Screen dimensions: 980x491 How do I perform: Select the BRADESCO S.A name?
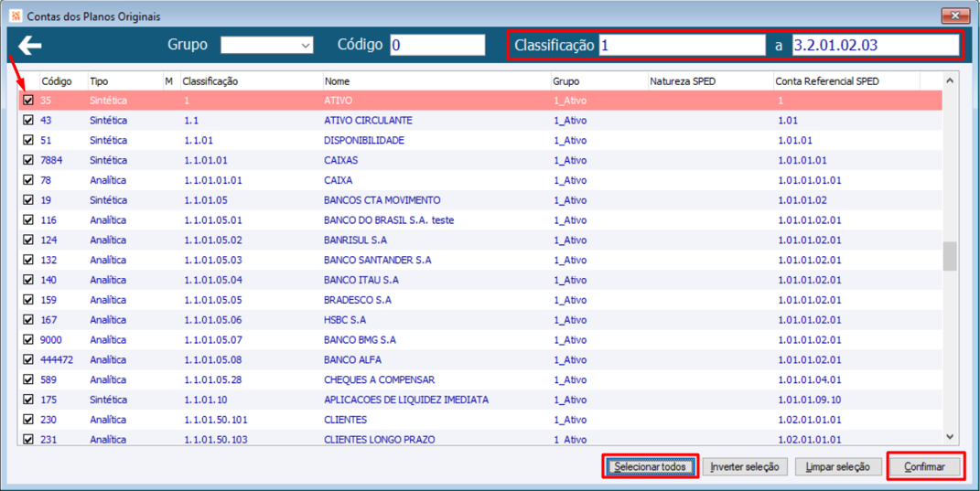[x=358, y=300]
